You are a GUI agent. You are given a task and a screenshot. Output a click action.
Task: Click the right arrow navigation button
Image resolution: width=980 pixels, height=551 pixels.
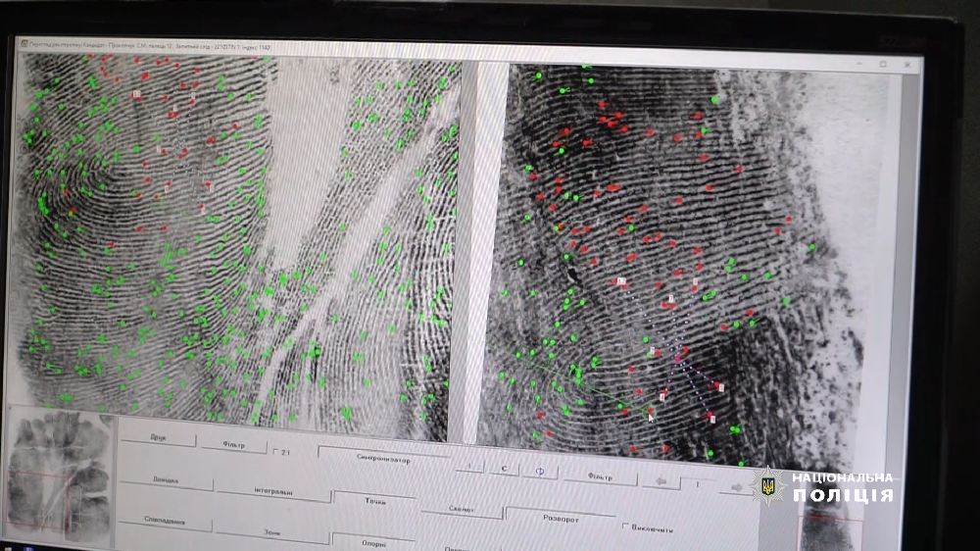point(736,487)
